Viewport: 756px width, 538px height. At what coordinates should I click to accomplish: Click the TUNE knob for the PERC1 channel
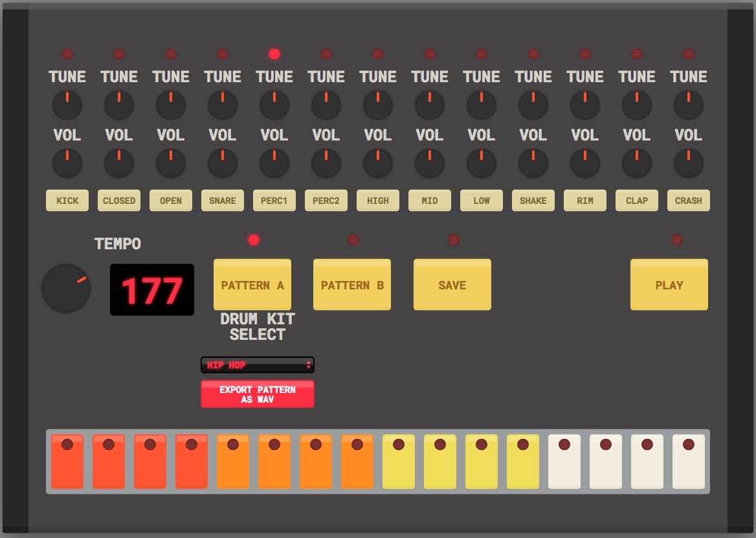coord(274,104)
